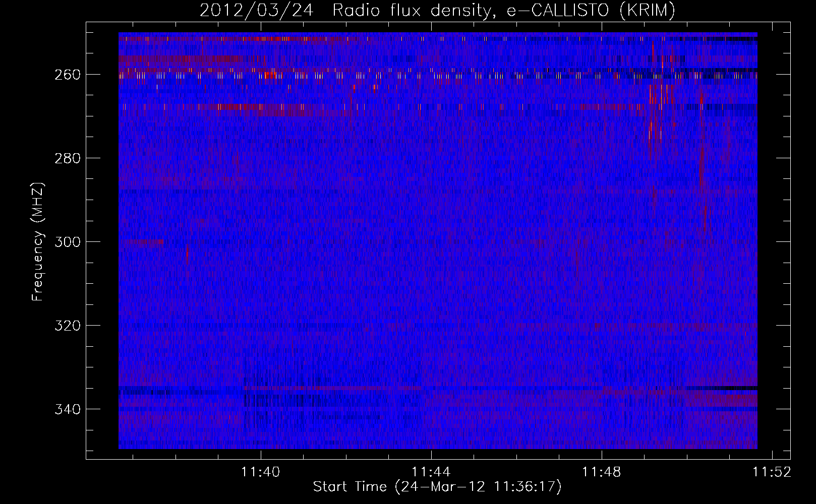Click the 11:52 time tick label

(772, 472)
